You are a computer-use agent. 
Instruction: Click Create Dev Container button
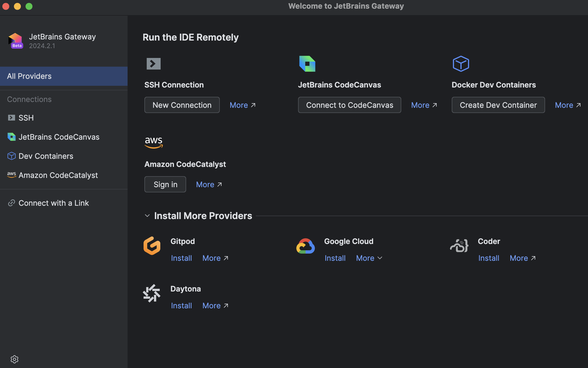(498, 105)
